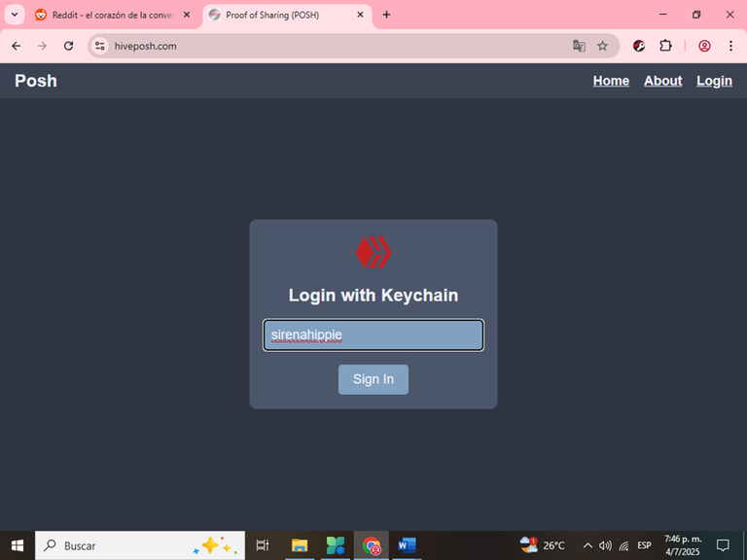Open the About navigation link
This screenshot has height=560, width=747.
[662, 81]
